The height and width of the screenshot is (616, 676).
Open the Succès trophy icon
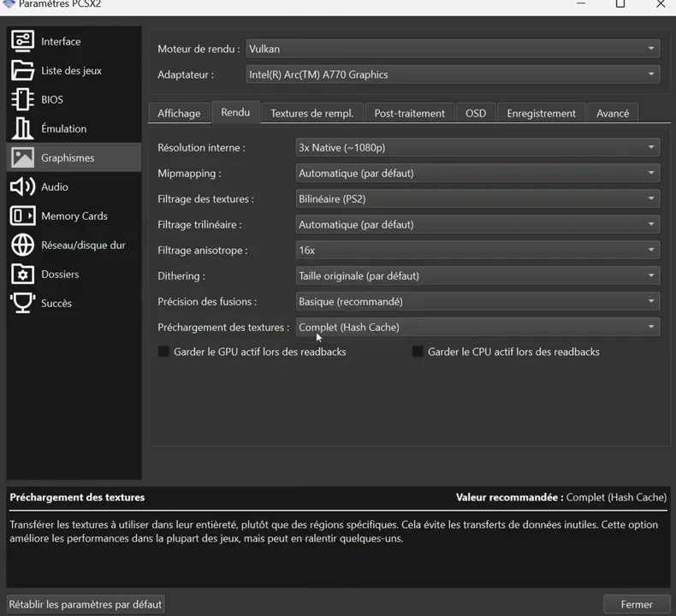pyautogui.click(x=22, y=303)
